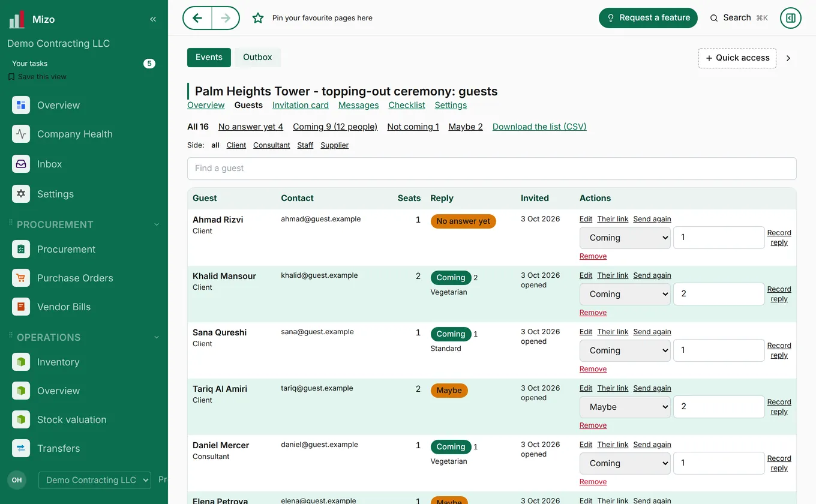Filter side by Consultant
This screenshot has width=816, height=504.
point(271,145)
